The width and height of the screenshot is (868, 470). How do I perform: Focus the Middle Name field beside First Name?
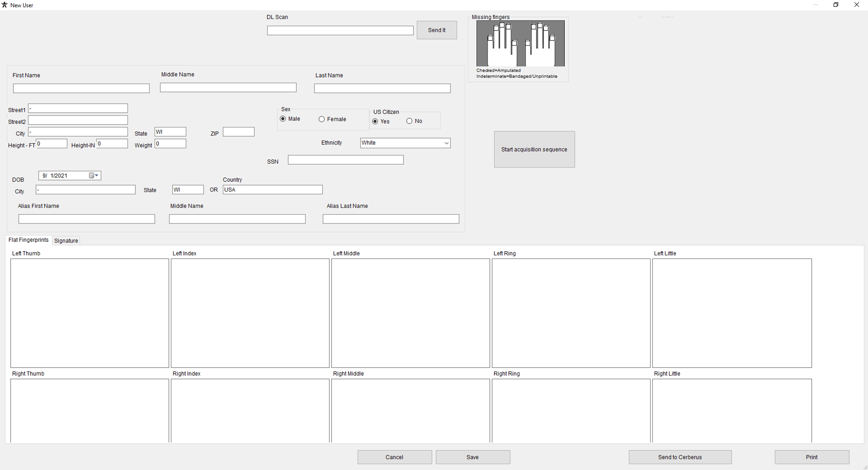click(228, 88)
